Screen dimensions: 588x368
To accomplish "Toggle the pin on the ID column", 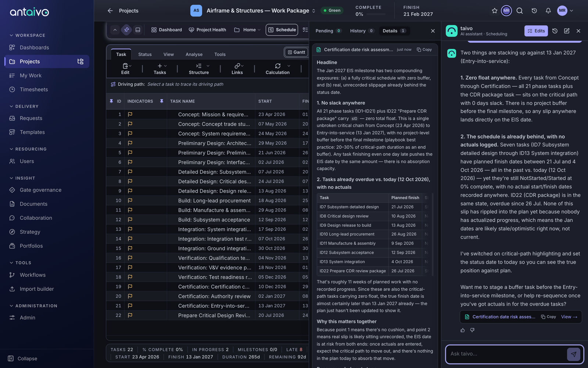I will pyautogui.click(x=111, y=101).
